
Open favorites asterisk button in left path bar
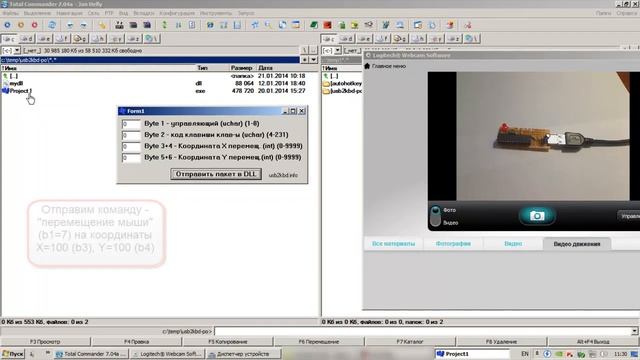pos(304,60)
